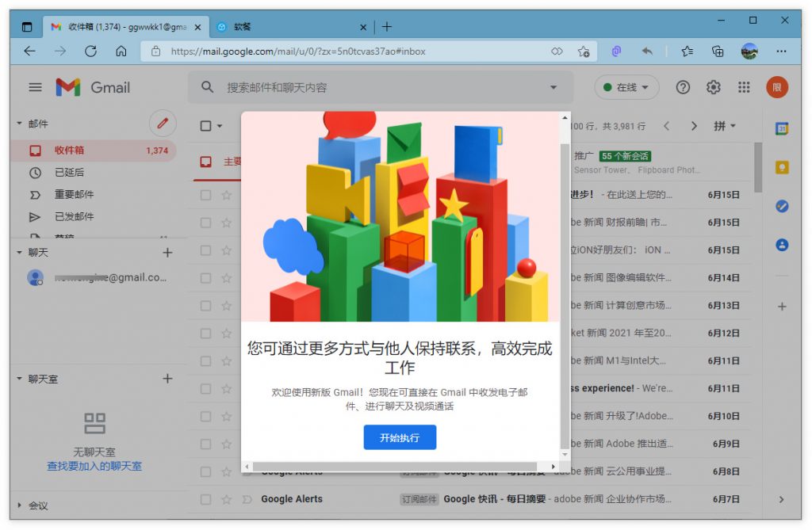Open 查找要加入的聊天室 link
This screenshot has height=530, width=812.
tap(94, 467)
